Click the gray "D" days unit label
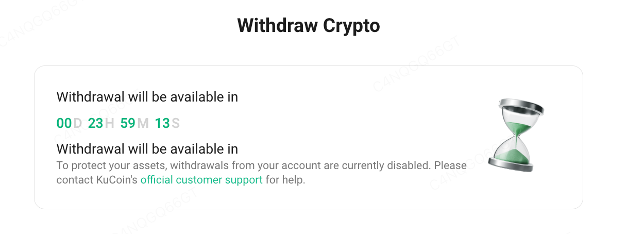 pos(78,123)
